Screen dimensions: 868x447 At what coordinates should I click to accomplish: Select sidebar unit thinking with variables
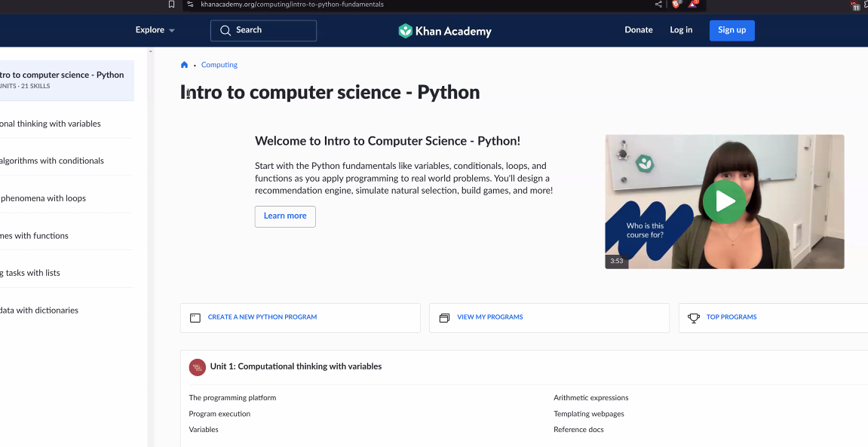click(51, 124)
